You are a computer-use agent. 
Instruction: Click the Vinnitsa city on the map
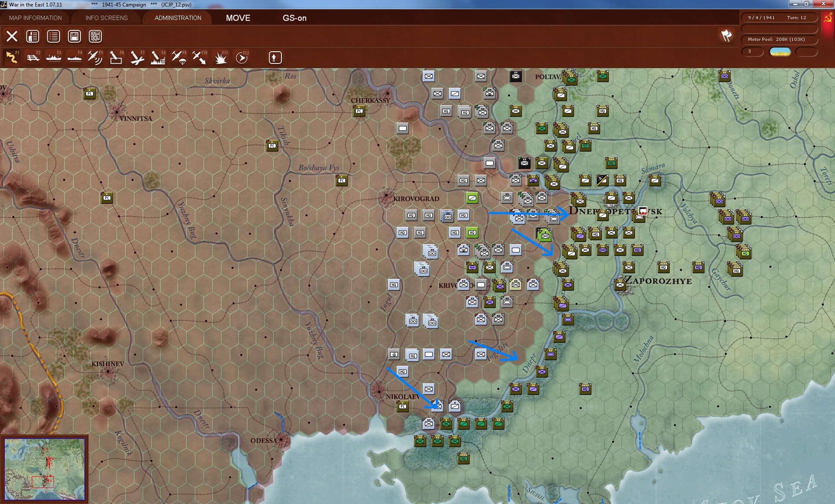(117, 112)
